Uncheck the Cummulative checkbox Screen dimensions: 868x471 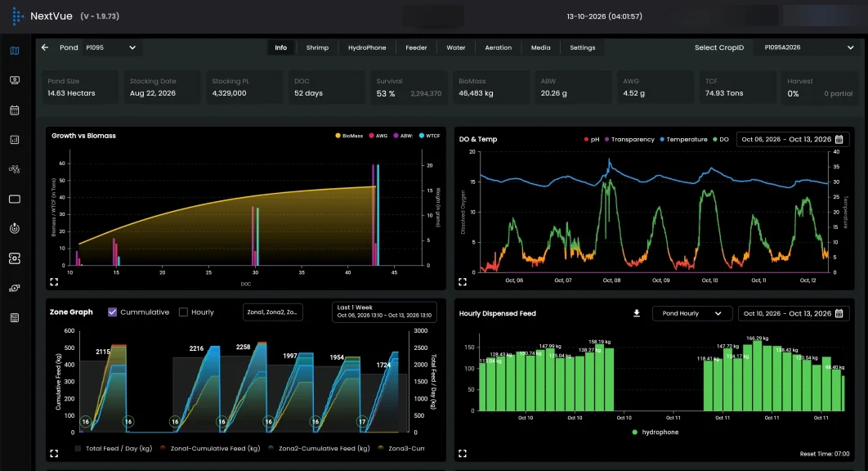point(112,312)
